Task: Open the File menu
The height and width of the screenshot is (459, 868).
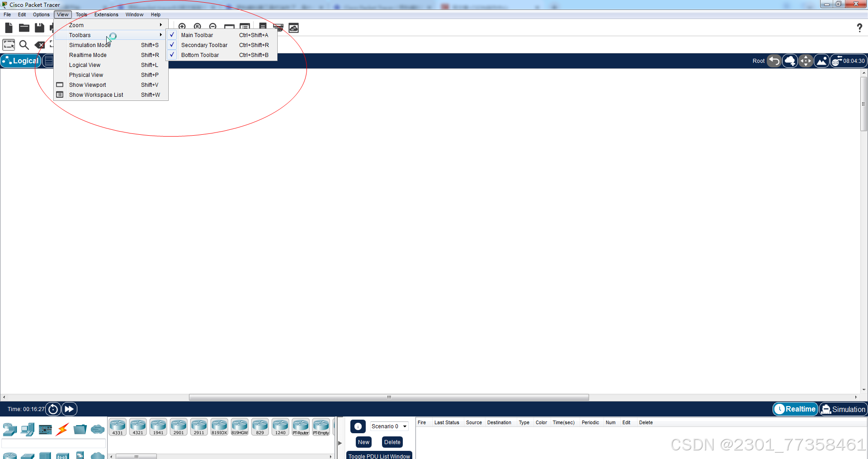Action: pos(7,14)
